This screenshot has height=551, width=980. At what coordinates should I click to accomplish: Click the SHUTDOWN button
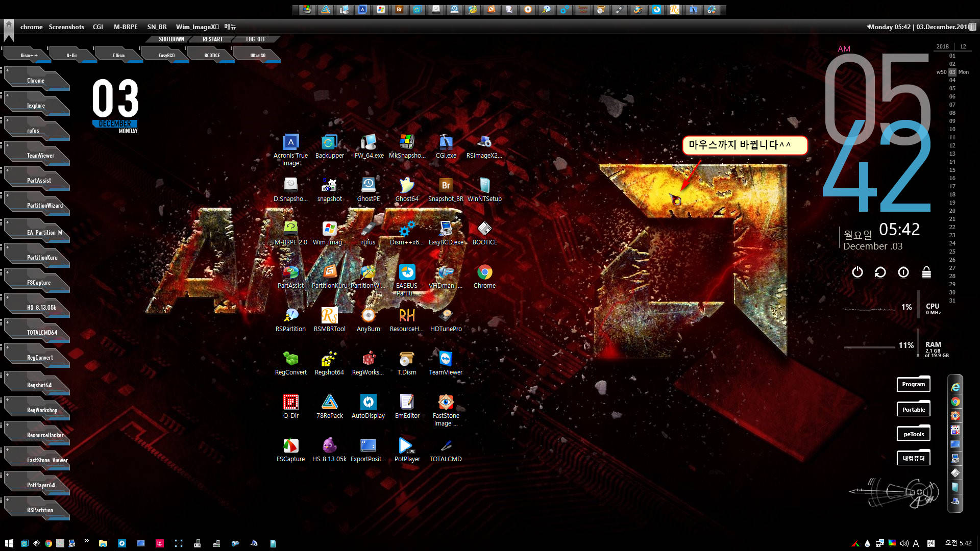(x=171, y=39)
